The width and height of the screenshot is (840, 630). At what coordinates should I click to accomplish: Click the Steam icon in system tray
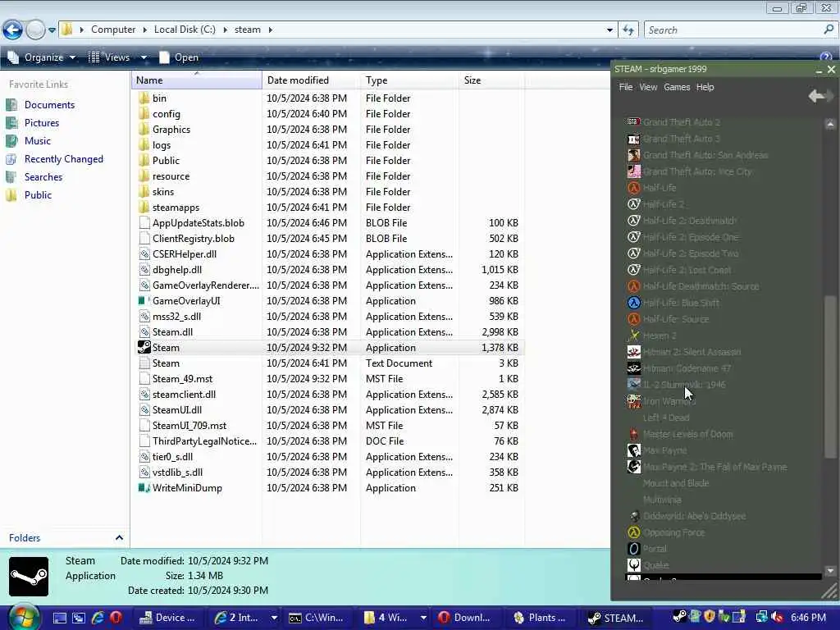click(679, 617)
